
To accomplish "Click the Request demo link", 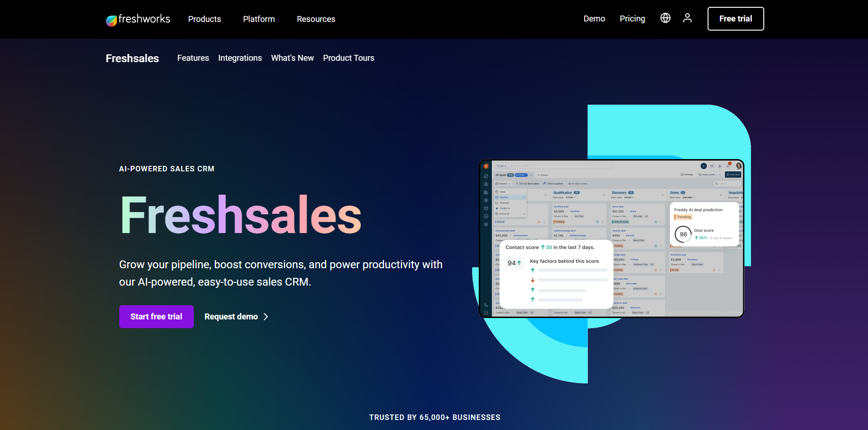I will (x=231, y=317).
